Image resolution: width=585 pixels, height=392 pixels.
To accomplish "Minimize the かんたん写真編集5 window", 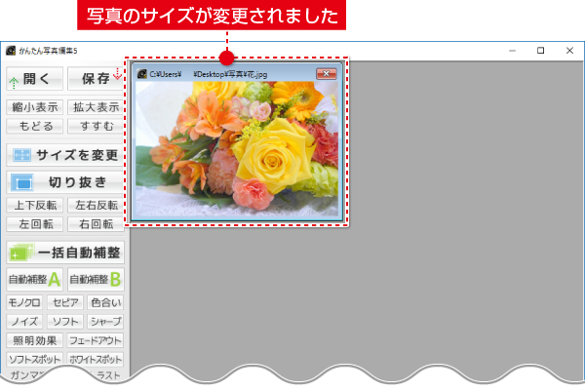I will click(x=512, y=51).
